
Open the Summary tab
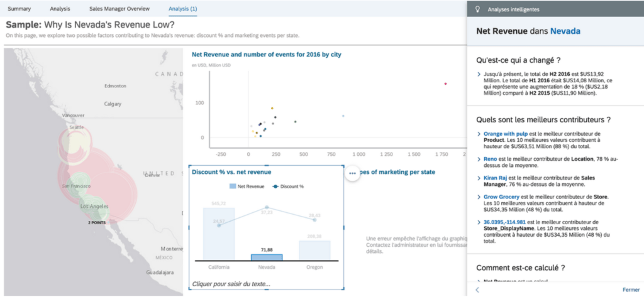[19, 9]
